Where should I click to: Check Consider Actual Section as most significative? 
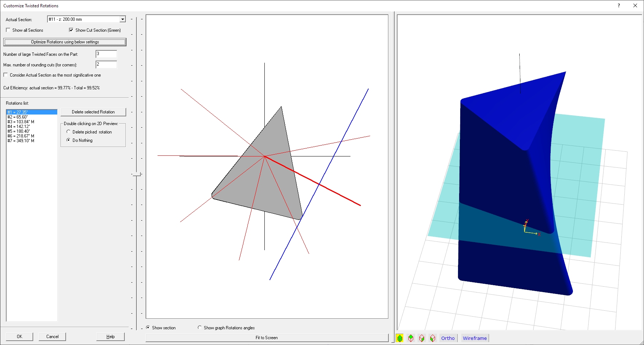pos(5,75)
